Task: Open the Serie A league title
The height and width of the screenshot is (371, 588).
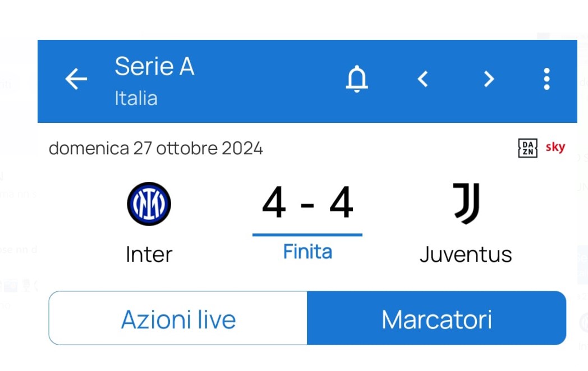Action: (x=154, y=66)
